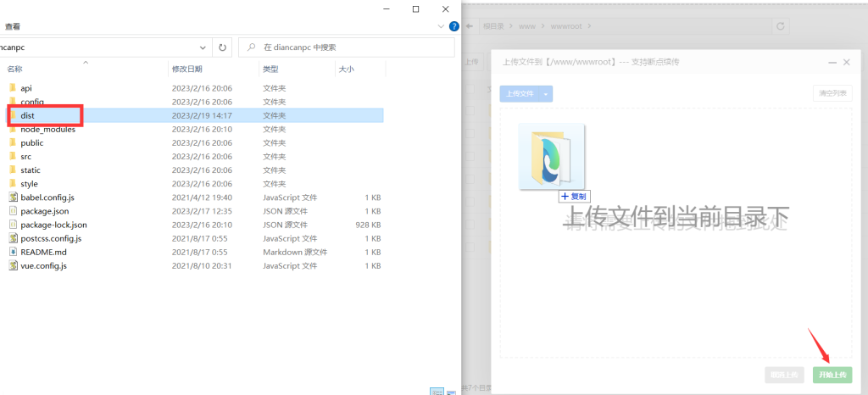Refresh the wwwroot directory in file manager
Image resolution: width=868 pixels, height=395 pixels.
[779, 27]
